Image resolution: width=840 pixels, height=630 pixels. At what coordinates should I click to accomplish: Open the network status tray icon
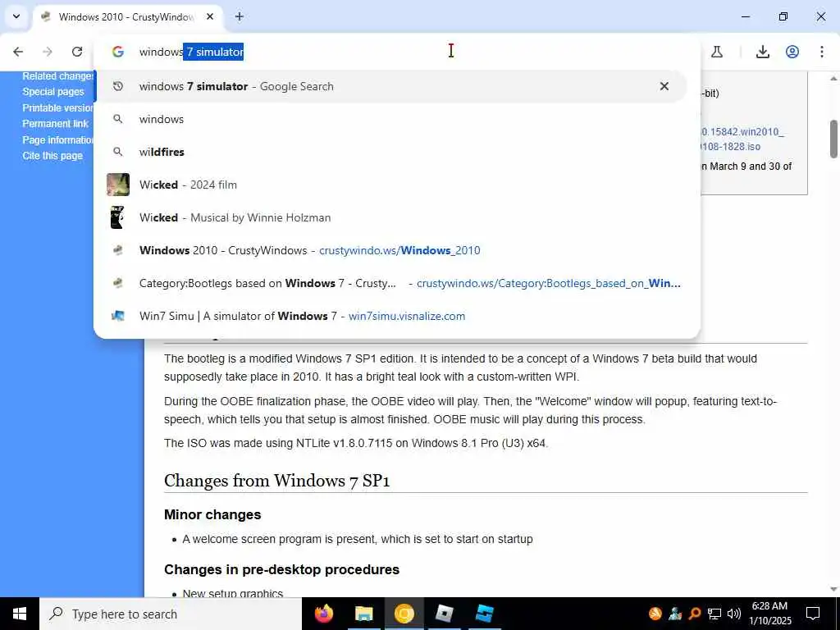pyautogui.click(x=714, y=614)
